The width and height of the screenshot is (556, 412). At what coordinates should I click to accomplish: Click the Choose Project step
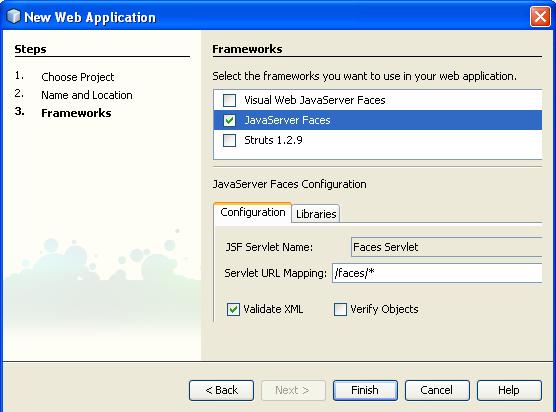pos(78,77)
